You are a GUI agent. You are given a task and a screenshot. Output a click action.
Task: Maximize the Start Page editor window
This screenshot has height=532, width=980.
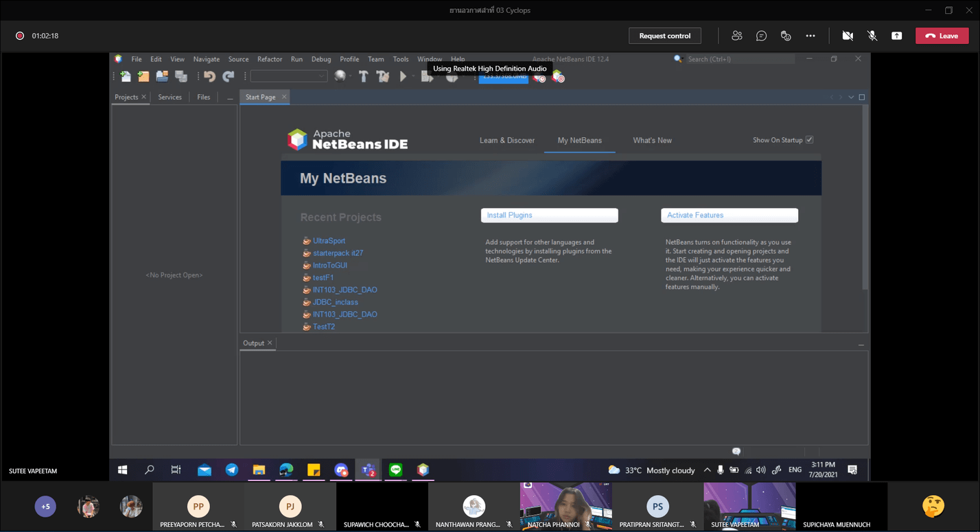pyautogui.click(x=862, y=97)
